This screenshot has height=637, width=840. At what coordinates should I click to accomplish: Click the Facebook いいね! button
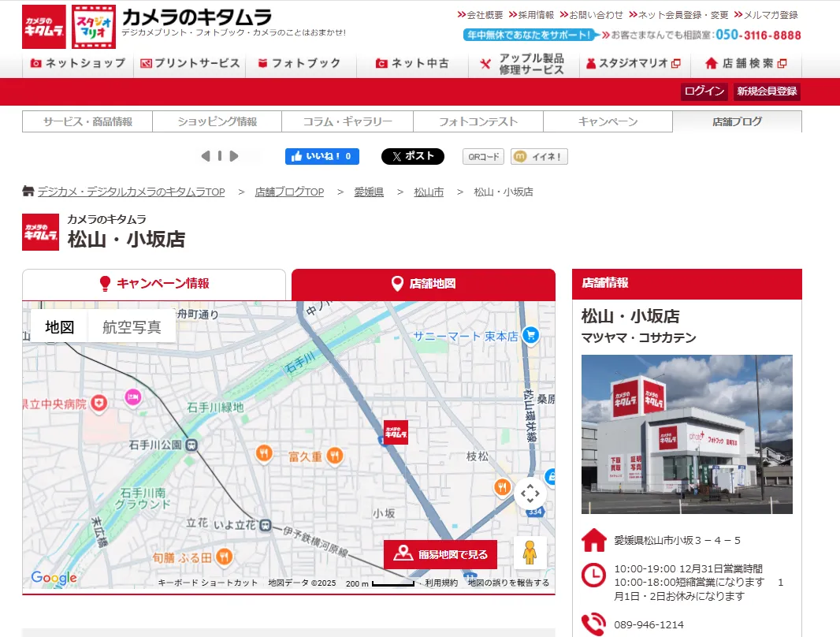(322, 156)
